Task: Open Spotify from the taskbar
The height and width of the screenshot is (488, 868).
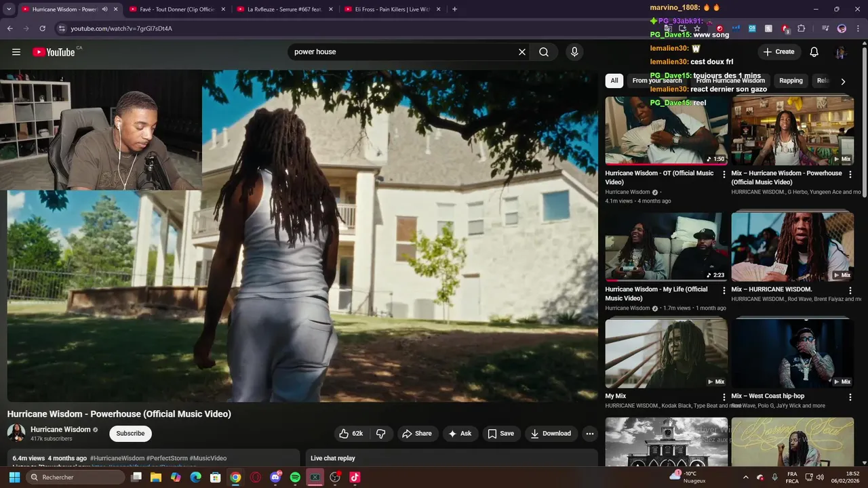Action: pyautogui.click(x=295, y=477)
